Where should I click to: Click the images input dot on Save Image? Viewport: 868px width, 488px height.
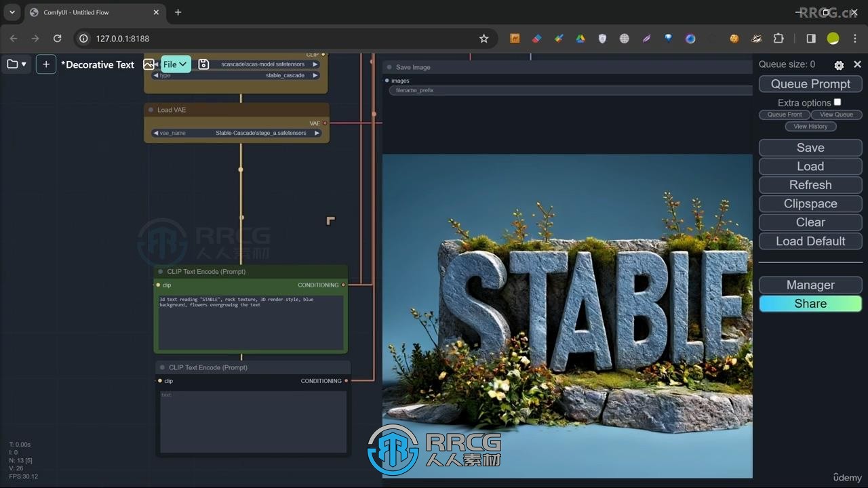coord(387,81)
